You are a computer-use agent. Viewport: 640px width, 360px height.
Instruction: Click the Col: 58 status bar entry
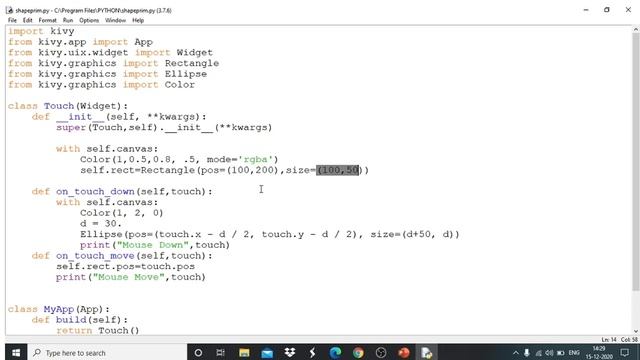pyautogui.click(x=629, y=340)
